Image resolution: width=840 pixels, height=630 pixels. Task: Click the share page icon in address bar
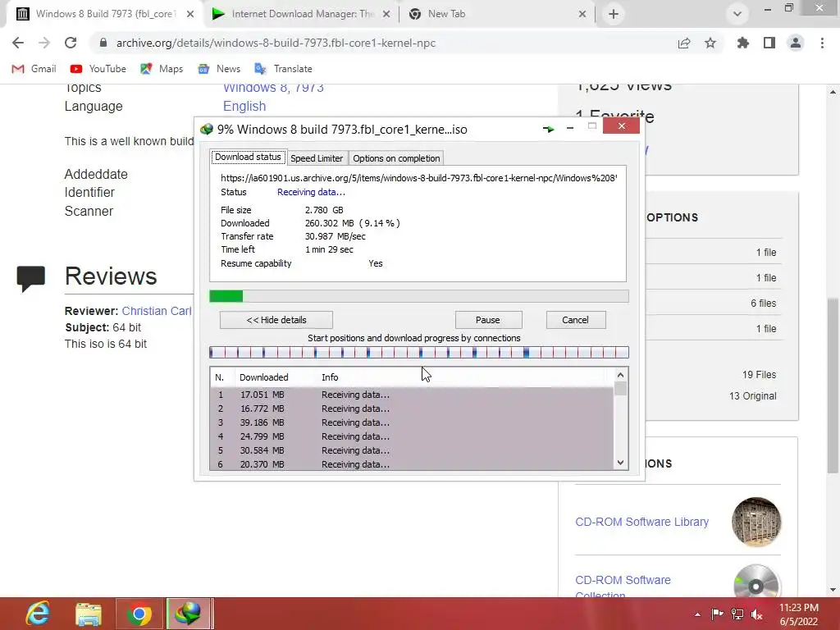coord(684,43)
